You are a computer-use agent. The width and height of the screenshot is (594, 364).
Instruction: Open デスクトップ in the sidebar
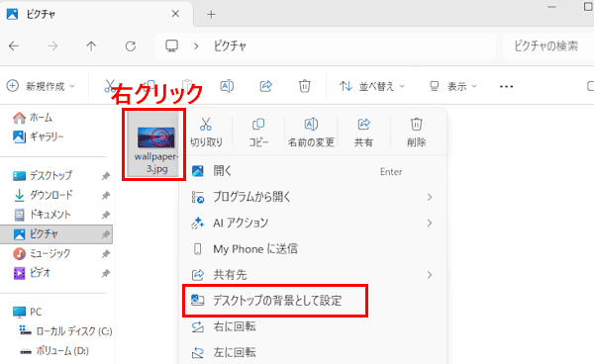(43, 175)
